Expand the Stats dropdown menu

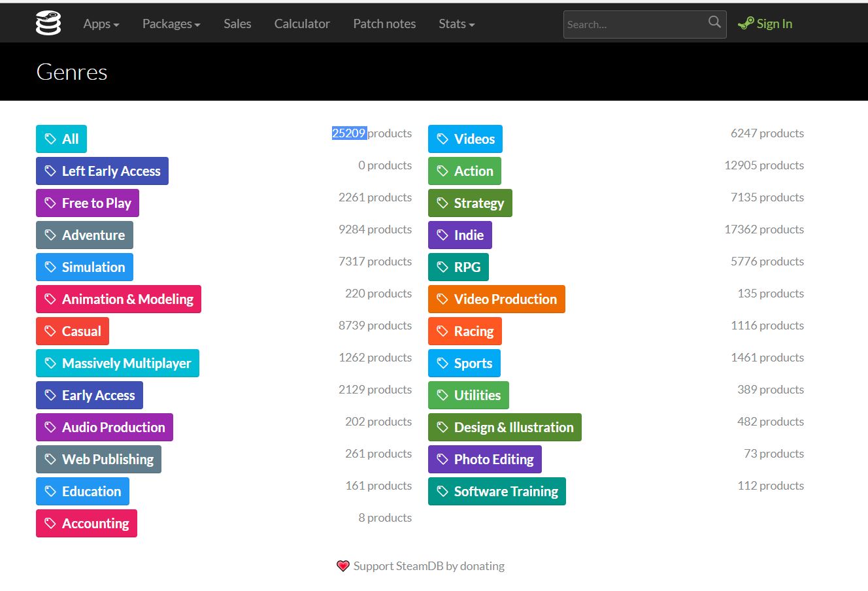coord(457,24)
